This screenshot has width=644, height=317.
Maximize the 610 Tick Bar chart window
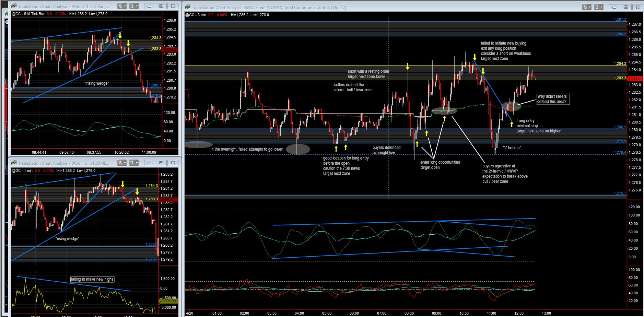161,6
